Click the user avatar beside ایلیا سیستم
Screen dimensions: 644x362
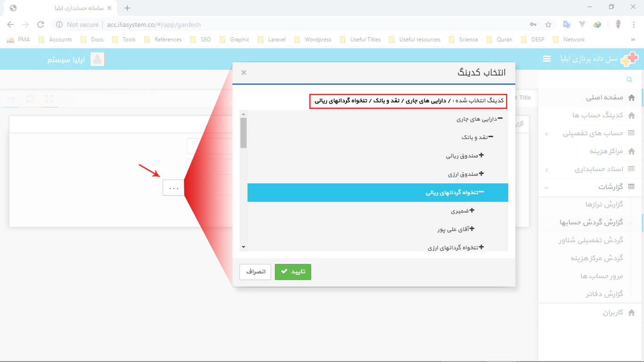[x=97, y=59]
